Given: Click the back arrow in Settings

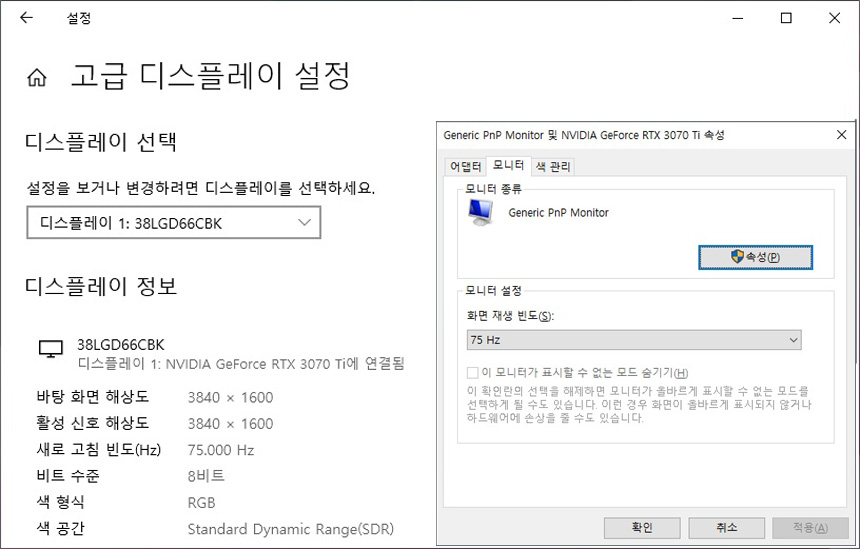Looking at the screenshot, I should [x=26, y=18].
